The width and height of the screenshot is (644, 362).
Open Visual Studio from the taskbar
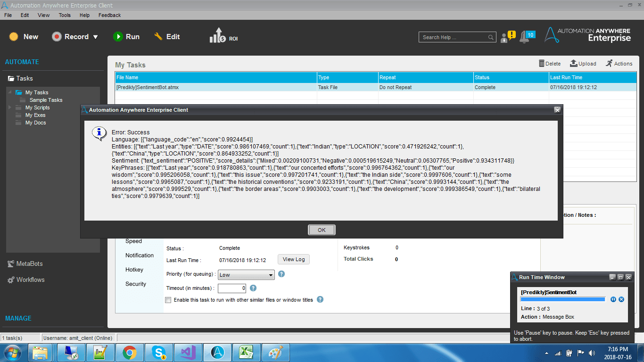click(188, 353)
